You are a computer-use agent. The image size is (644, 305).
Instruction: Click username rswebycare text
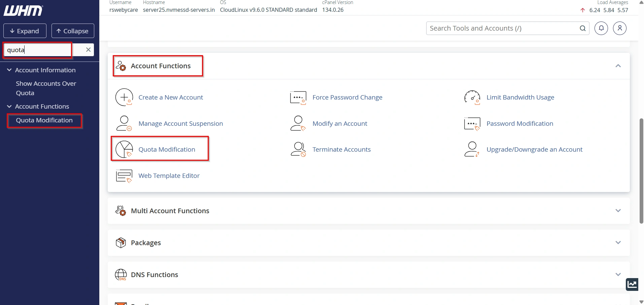coord(124,10)
